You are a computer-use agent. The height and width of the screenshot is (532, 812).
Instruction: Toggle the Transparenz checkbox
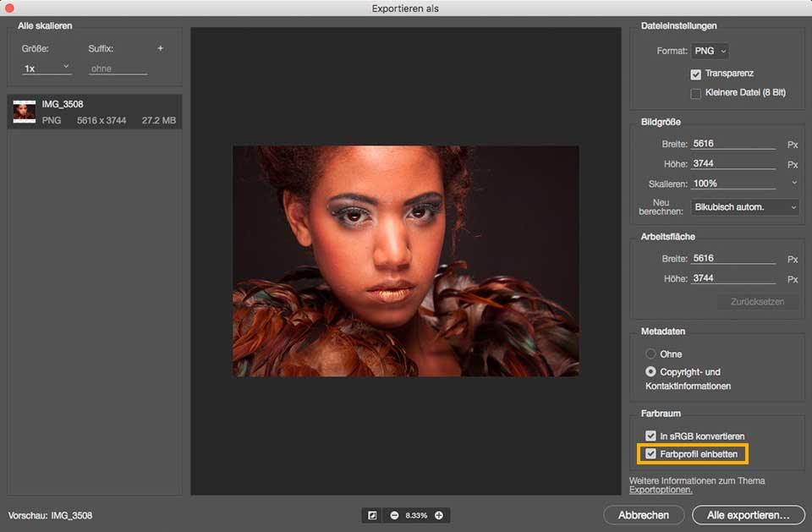(696, 74)
